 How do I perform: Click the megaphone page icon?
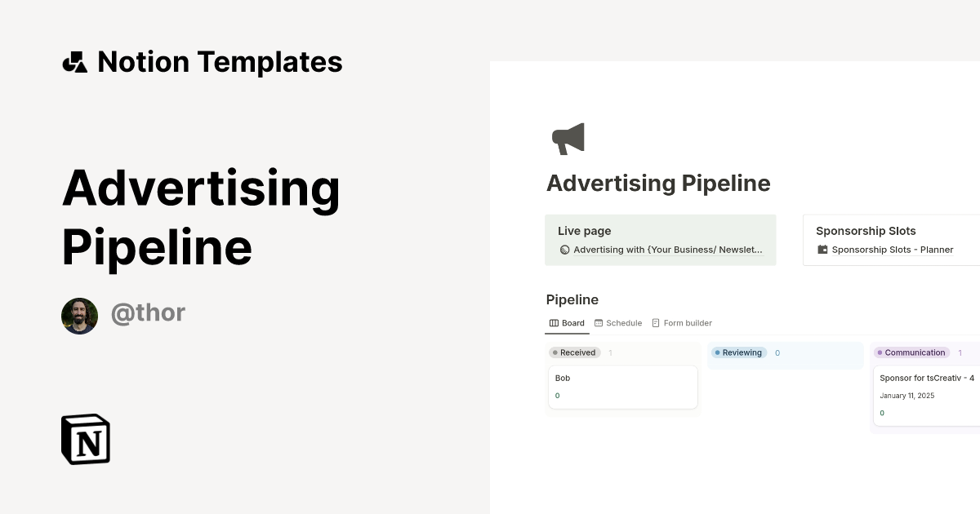(567, 138)
